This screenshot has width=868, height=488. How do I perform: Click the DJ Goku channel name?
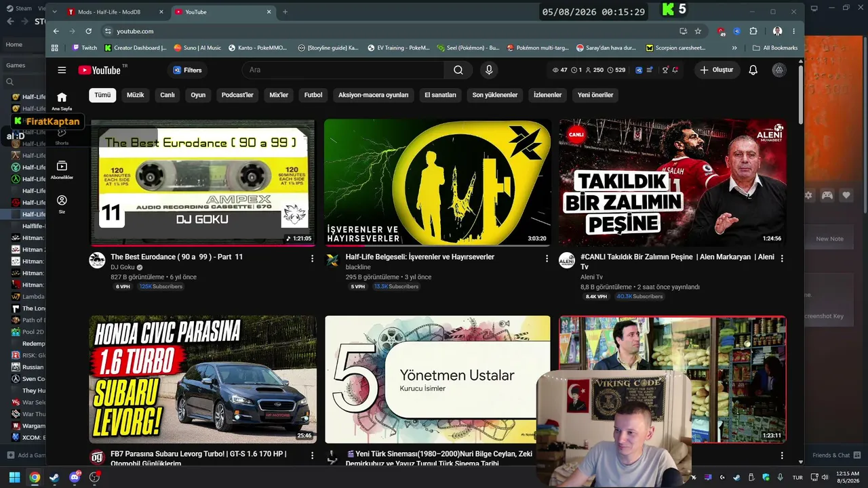tap(123, 267)
